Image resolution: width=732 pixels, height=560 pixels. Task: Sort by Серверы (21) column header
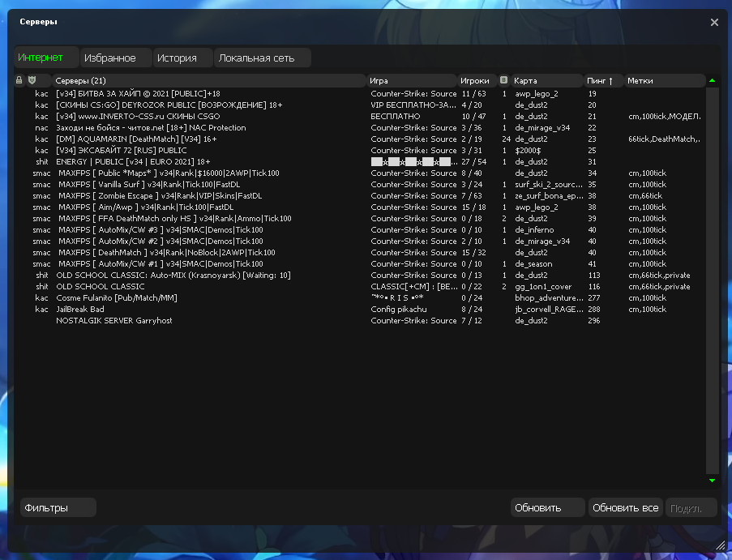[208, 81]
